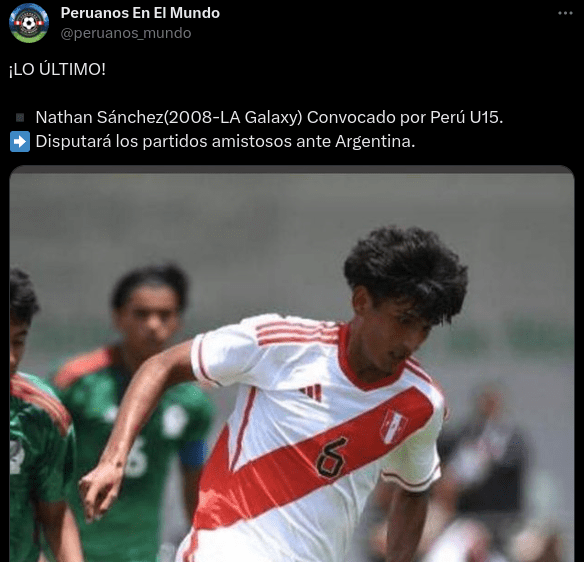
Task: Click the Adidas logo on the white jersey
Action: tap(311, 392)
